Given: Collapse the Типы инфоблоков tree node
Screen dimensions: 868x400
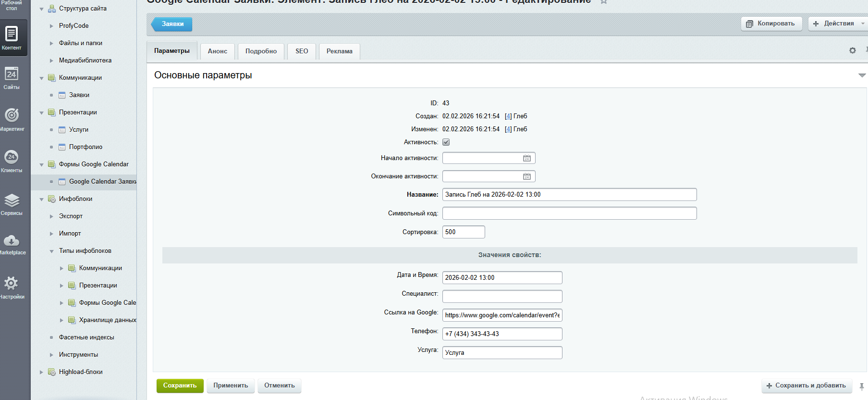Looking at the screenshot, I should [x=51, y=251].
